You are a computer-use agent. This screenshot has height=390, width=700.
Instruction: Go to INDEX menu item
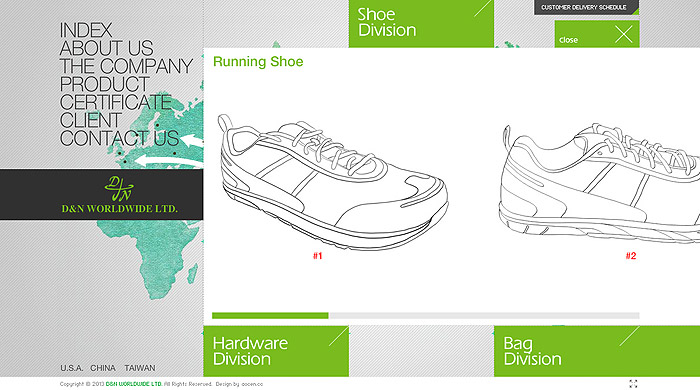[86, 31]
